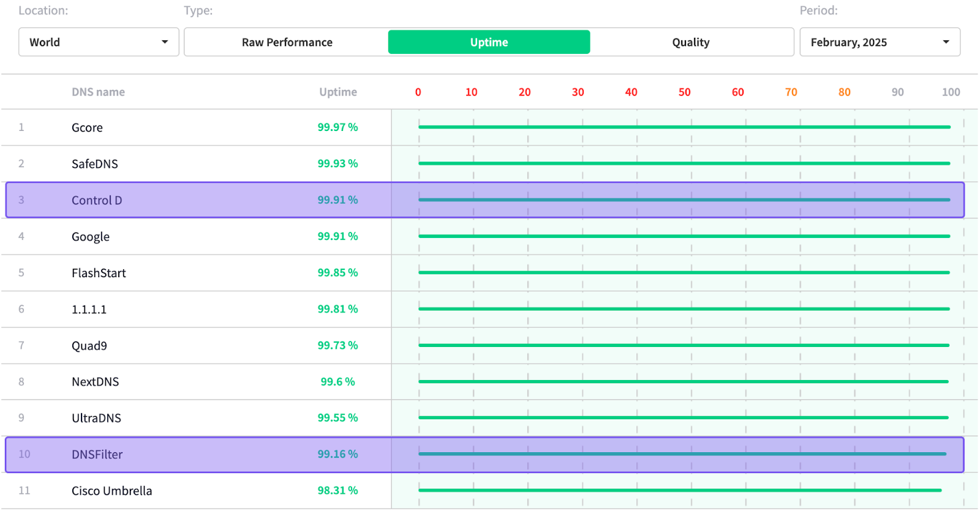Click Cisco Umbrella's 98.31 % uptime value
The image size is (980, 511).
point(337,490)
